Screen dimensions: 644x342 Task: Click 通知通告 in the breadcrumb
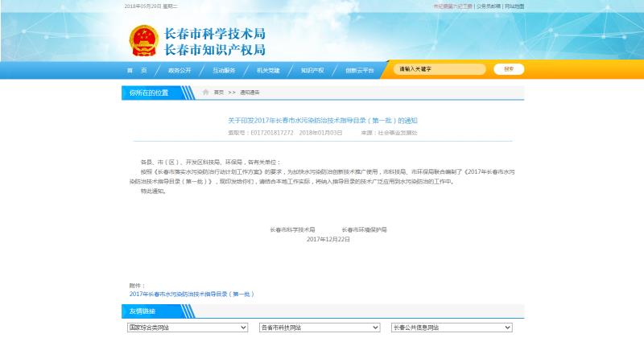250,93
